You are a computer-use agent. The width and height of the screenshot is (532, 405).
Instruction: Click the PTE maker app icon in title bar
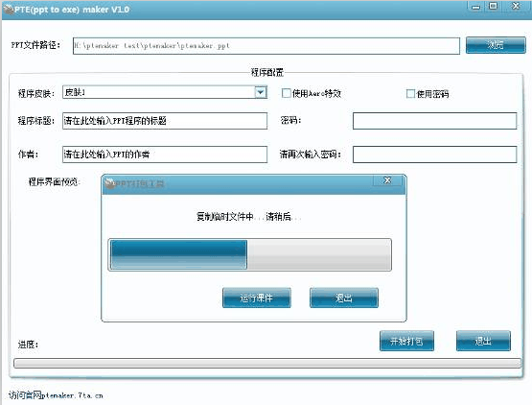(x=8, y=10)
